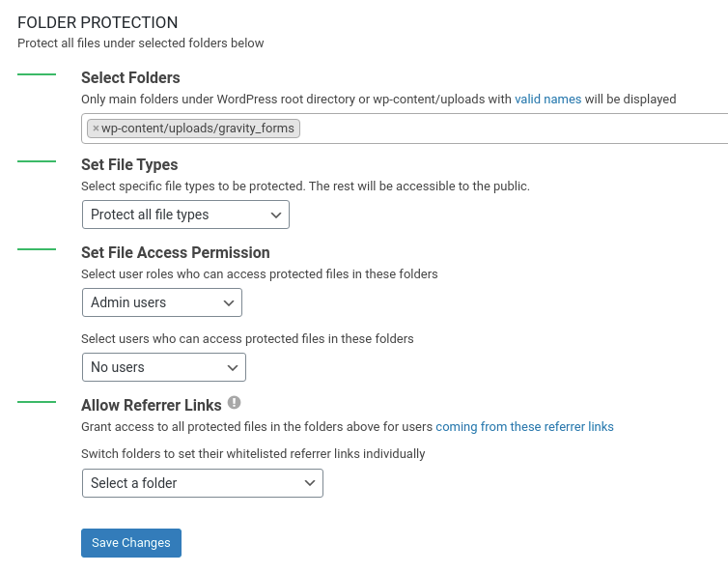
Task: Click the FOLDER PROTECTION page title
Action: coord(98,22)
